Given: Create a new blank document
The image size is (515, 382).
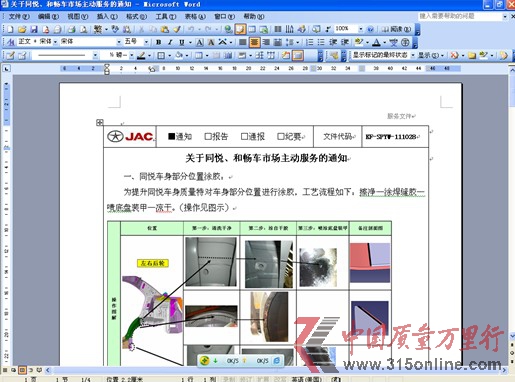Looking at the screenshot, I should coord(10,29).
